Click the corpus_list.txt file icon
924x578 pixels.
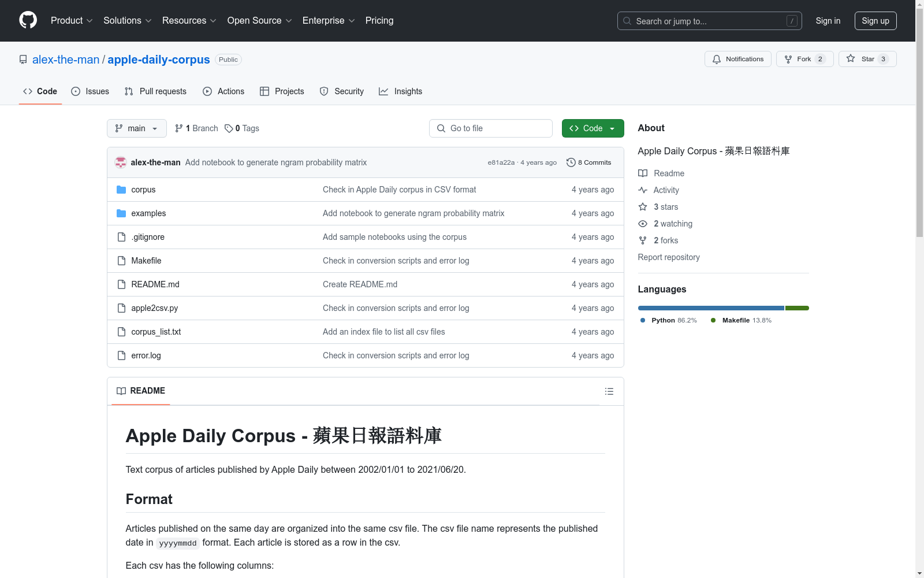pos(121,332)
